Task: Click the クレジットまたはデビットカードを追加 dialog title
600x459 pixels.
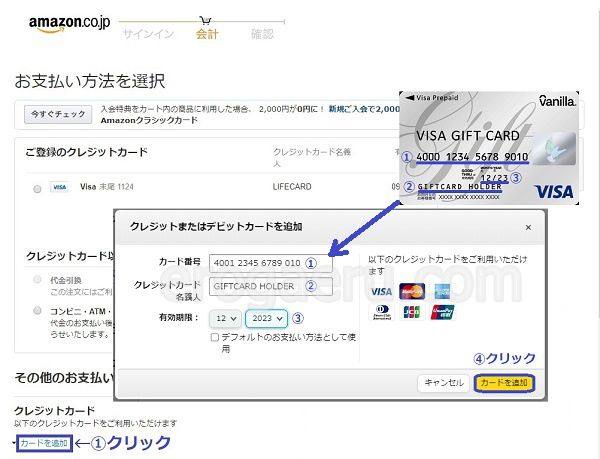Action: (216, 227)
